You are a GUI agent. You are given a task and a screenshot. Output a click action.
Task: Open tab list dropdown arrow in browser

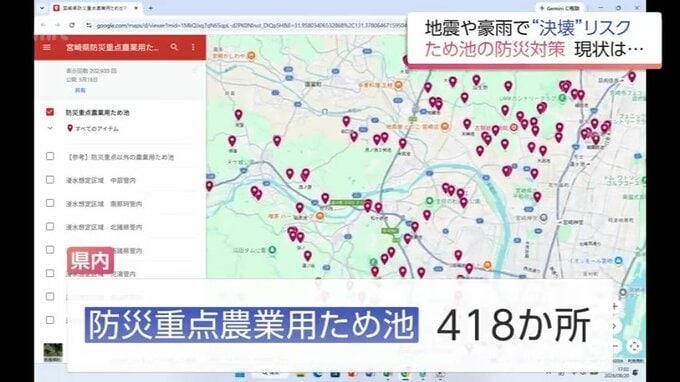[42, 8]
